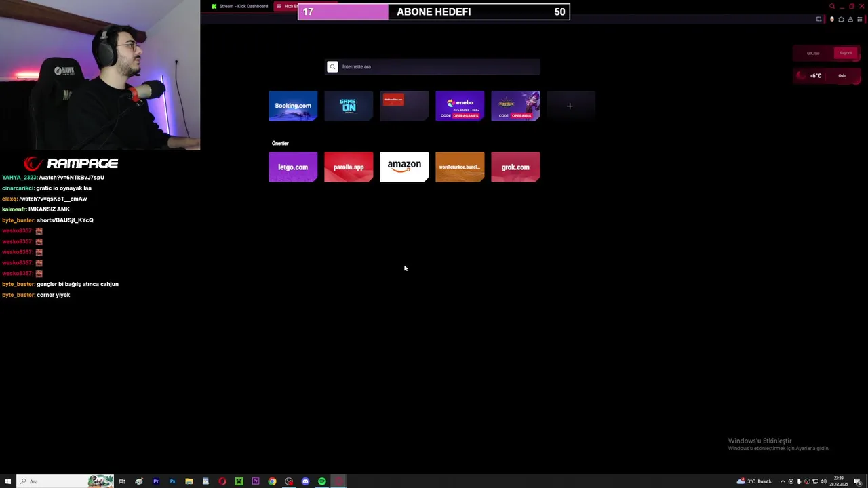This screenshot has width=868, height=488.
Task: Open the easy setup sliders icon
Action: 860,19
